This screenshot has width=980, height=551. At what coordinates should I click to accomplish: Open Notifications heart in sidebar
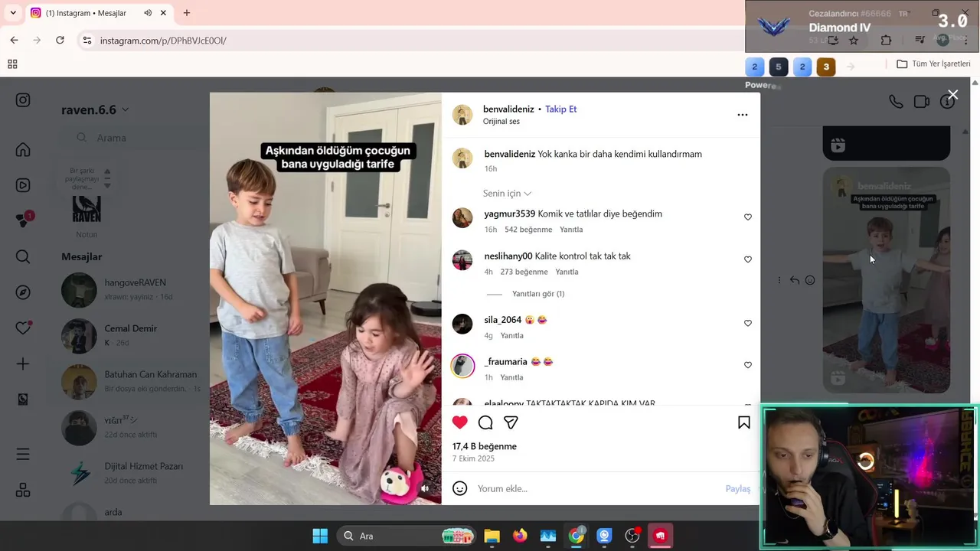point(23,328)
